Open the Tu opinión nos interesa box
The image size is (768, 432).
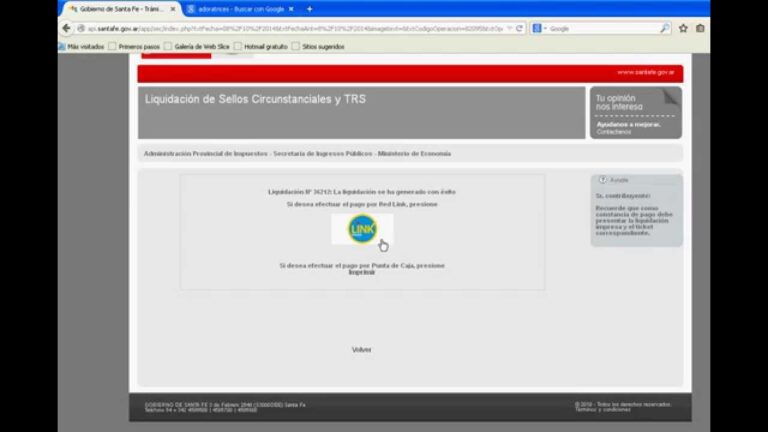click(x=636, y=113)
